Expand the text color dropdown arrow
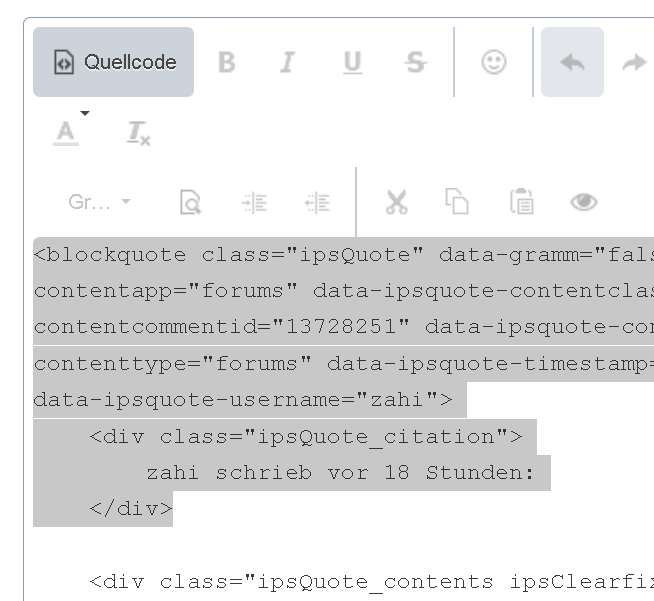Viewport: 654px width, 601px height. click(85, 114)
